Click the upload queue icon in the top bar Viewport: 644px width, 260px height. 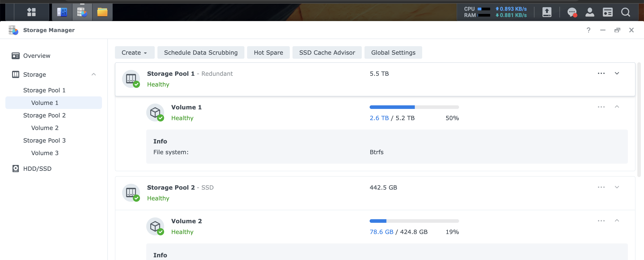(x=547, y=12)
